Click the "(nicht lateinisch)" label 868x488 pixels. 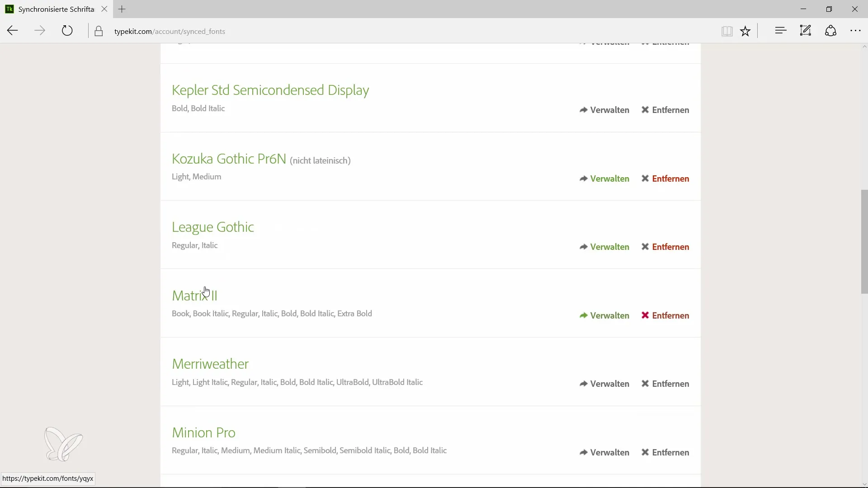point(320,161)
